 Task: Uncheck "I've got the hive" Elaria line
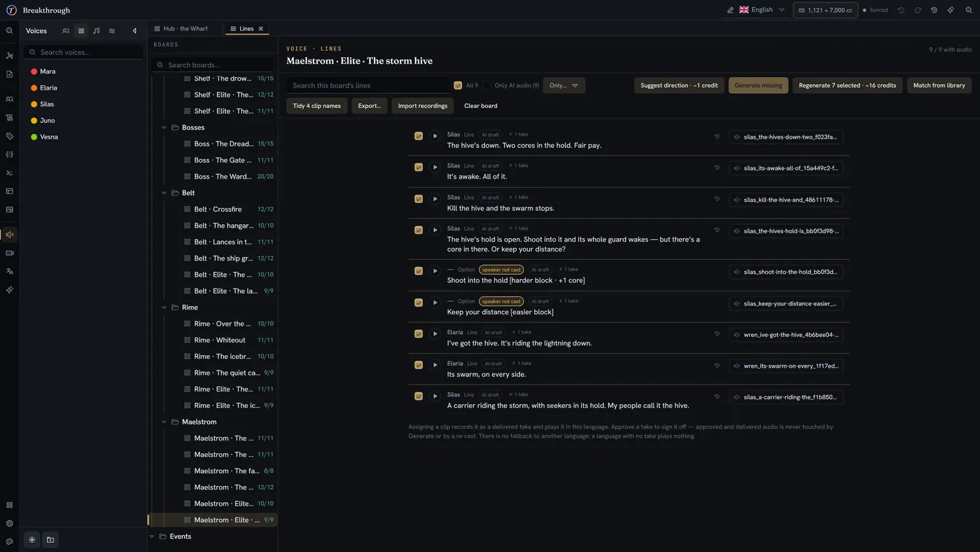(x=419, y=333)
